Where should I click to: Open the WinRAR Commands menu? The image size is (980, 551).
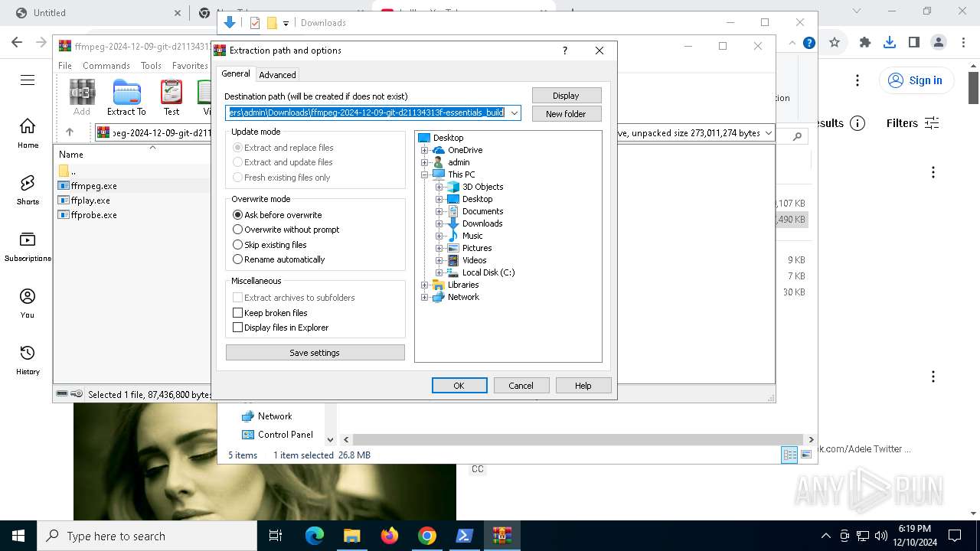(106, 66)
